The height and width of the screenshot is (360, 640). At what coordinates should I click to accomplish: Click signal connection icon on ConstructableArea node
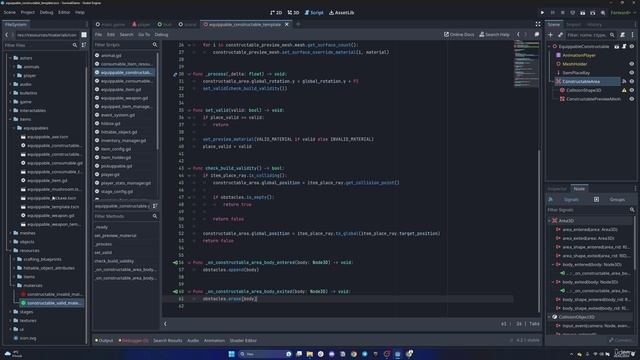tap(624, 82)
